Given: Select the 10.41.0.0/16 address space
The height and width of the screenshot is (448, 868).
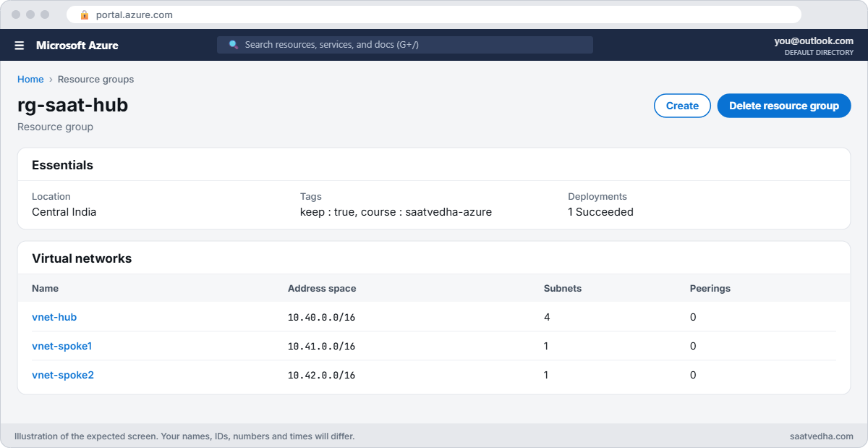Looking at the screenshot, I should coord(321,346).
